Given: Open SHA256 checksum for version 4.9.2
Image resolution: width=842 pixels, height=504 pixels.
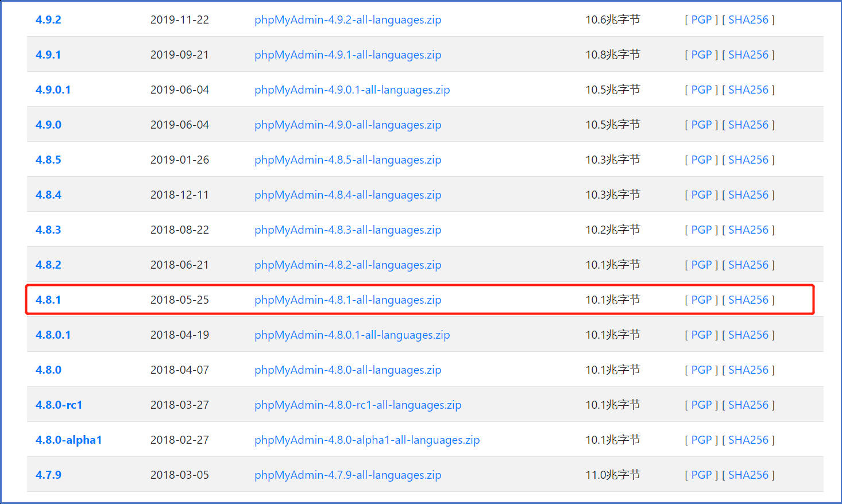Looking at the screenshot, I should pos(748,20).
